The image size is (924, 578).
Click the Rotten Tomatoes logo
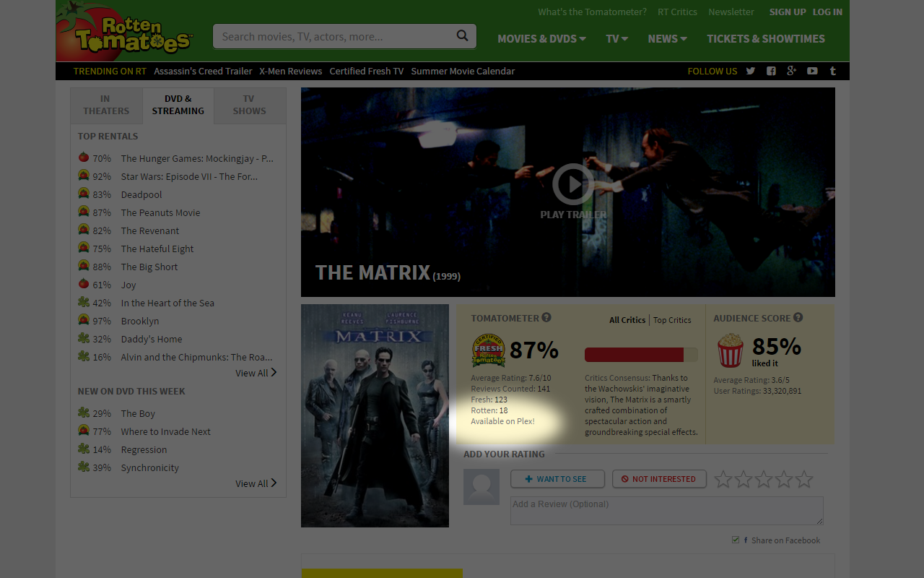click(x=124, y=32)
